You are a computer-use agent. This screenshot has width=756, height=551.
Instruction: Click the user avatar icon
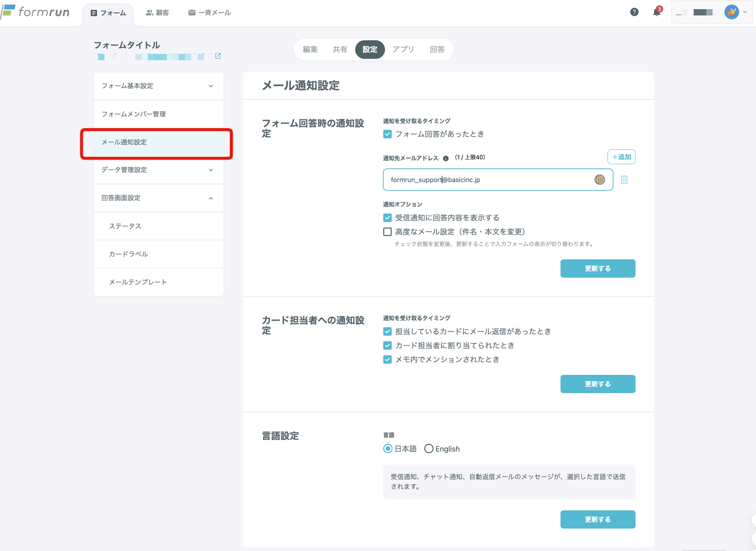click(x=731, y=12)
